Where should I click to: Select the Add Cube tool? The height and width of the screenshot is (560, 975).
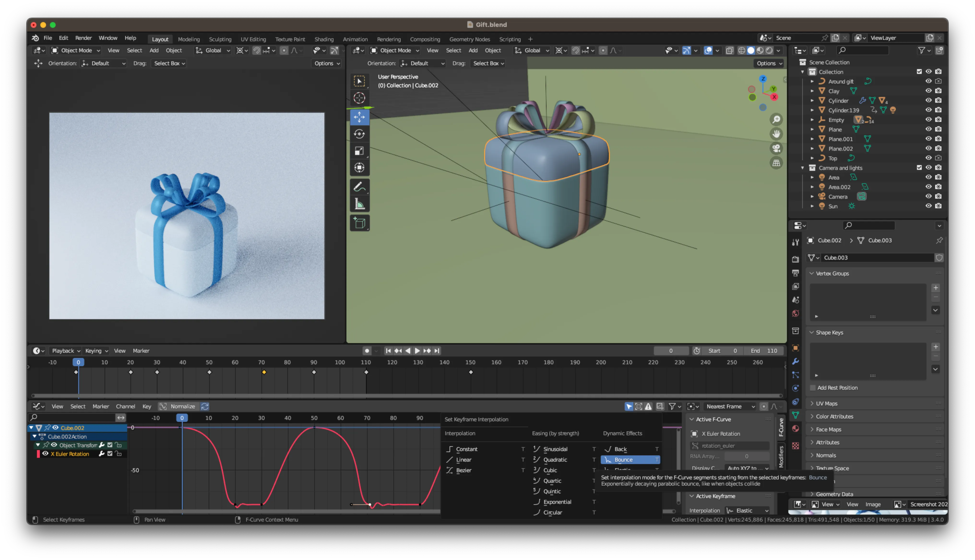click(359, 223)
